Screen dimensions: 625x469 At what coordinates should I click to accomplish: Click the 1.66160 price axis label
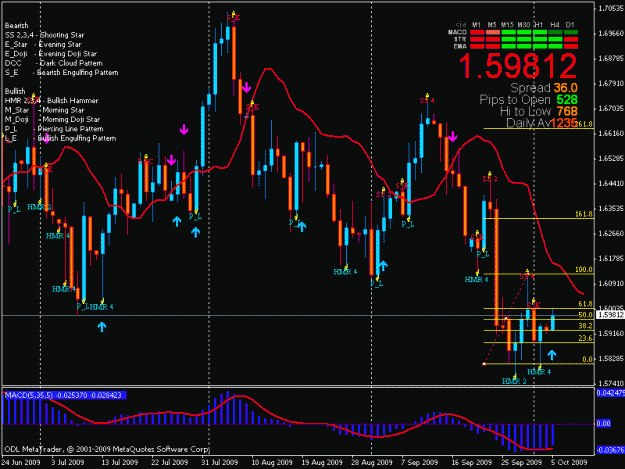tap(611, 133)
